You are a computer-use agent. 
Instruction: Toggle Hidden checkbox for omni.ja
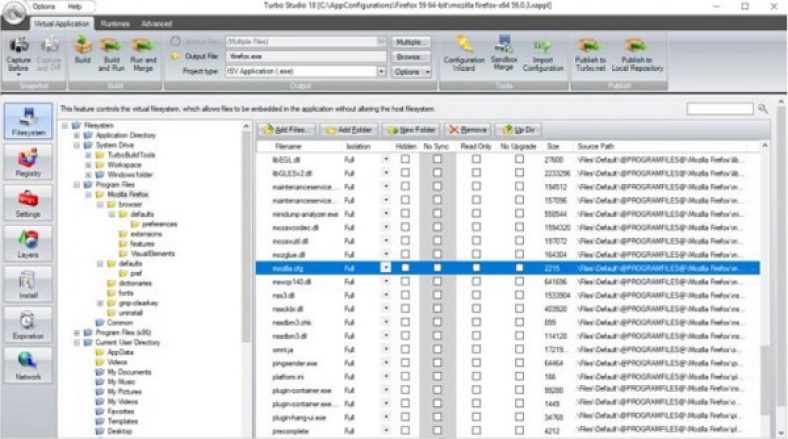[x=405, y=349]
